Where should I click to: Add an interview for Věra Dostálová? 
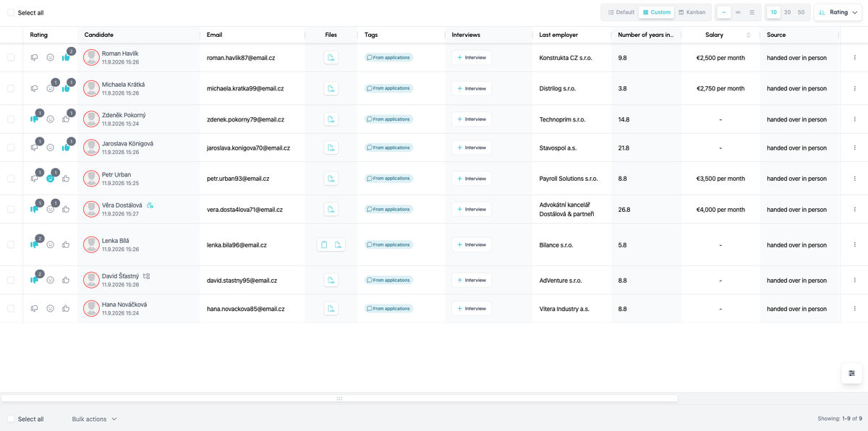click(472, 210)
